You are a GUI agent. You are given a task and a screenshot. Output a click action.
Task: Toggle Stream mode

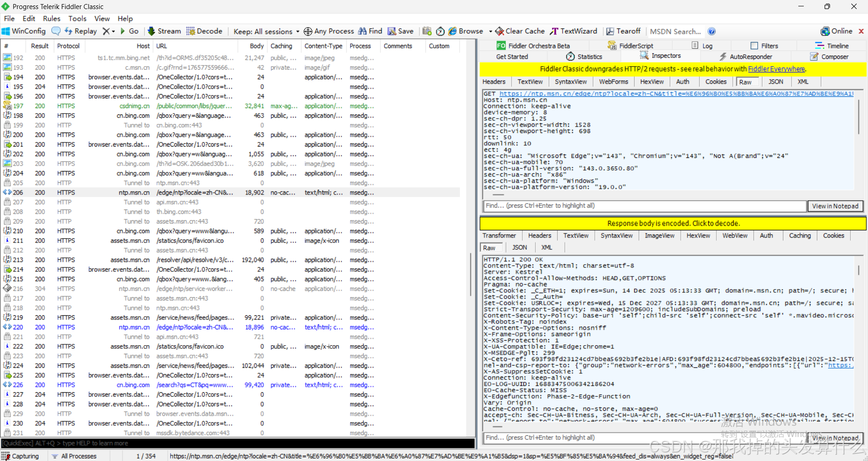(x=164, y=31)
